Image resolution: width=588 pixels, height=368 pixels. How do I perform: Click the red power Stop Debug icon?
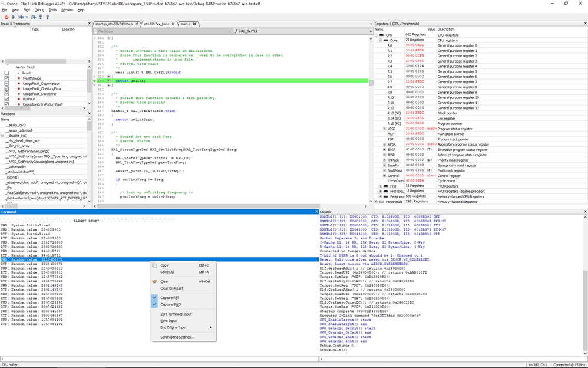pos(6,17)
